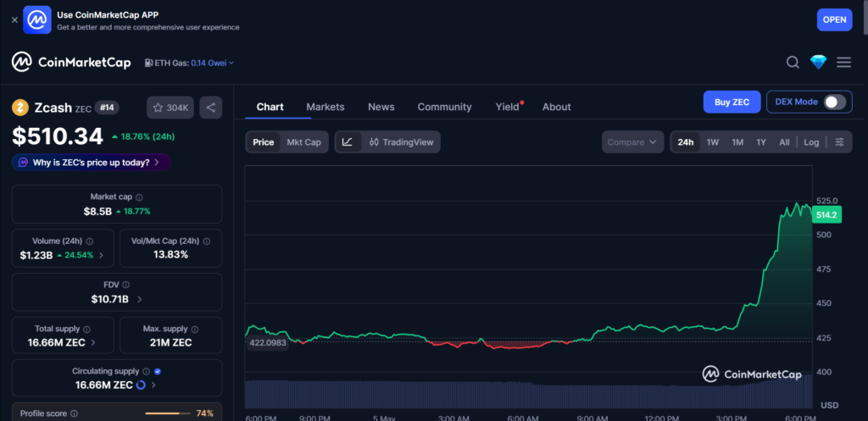Open the About tab
Image resolution: width=868 pixels, height=421 pixels.
[556, 107]
